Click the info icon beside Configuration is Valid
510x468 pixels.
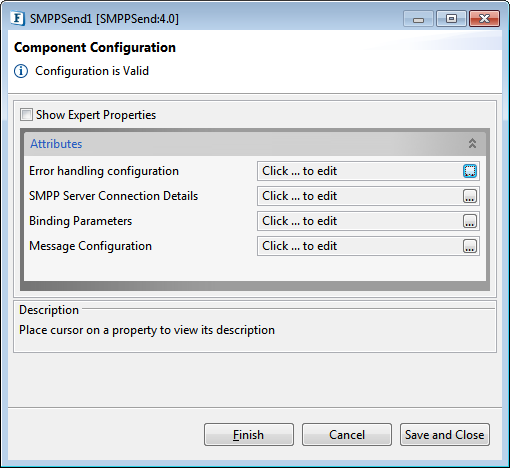click(x=21, y=71)
